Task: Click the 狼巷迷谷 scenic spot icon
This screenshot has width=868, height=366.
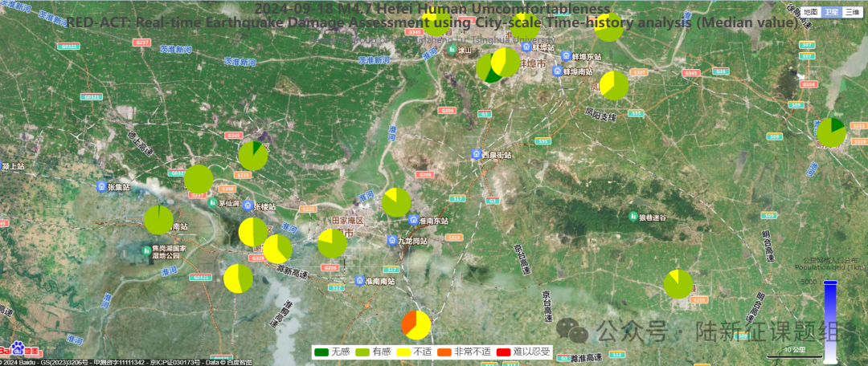Action: [x=633, y=217]
